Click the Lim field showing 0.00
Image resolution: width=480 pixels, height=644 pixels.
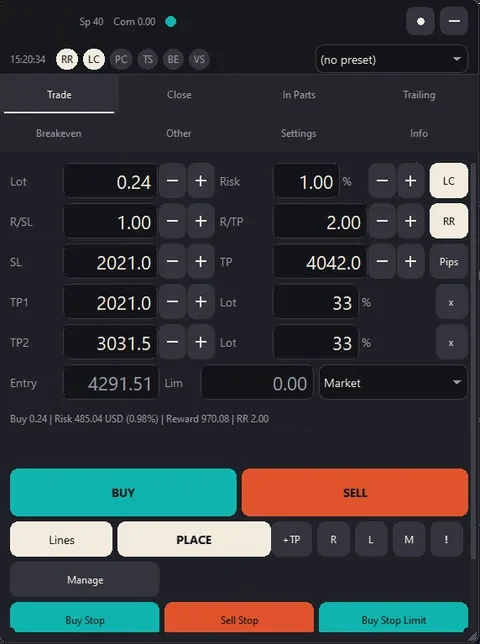(257, 383)
